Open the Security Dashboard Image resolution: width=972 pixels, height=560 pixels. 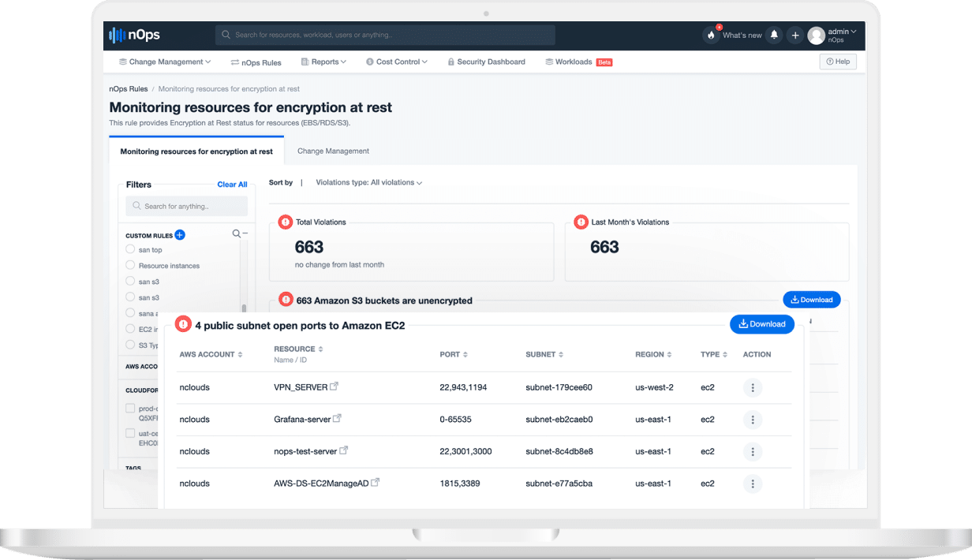click(486, 62)
